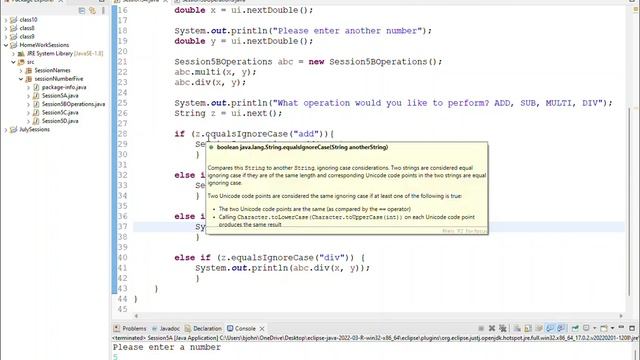The image size is (640, 360).
Task: Minimize the Console view panel
Action: 621,327
